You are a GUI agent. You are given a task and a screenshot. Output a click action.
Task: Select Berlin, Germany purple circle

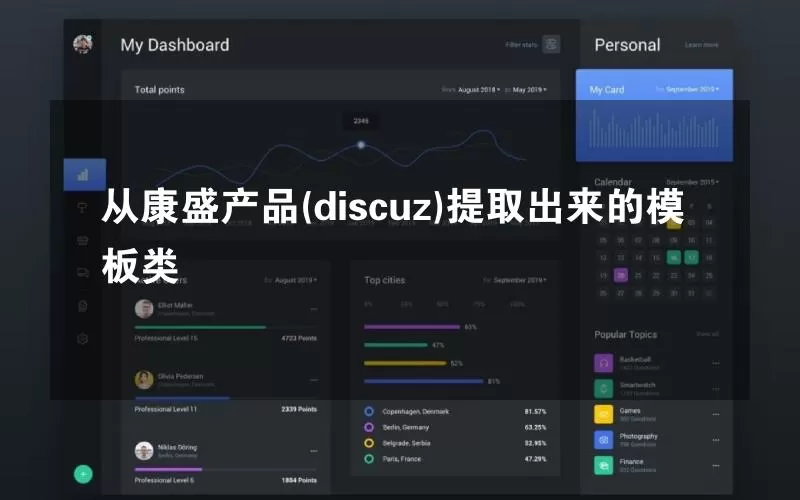point(369,427)
